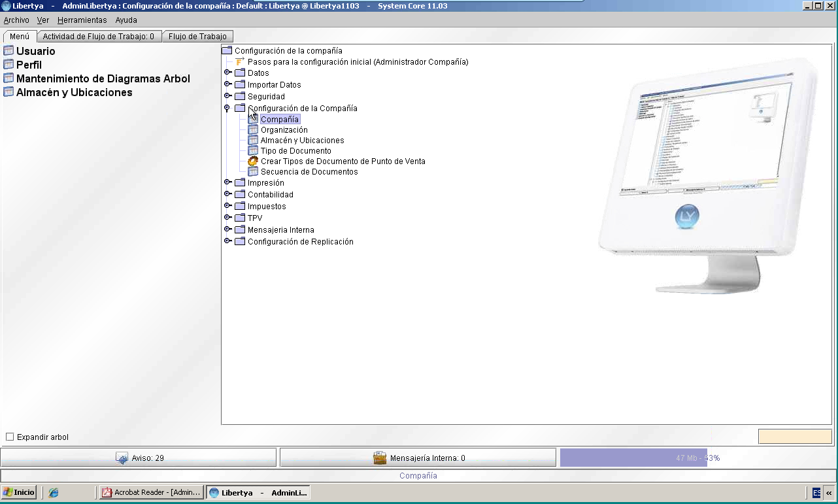The height and width of the screenshot is (504, 838).
Task: Click the TPV folder icon
Action: [240, 218]
